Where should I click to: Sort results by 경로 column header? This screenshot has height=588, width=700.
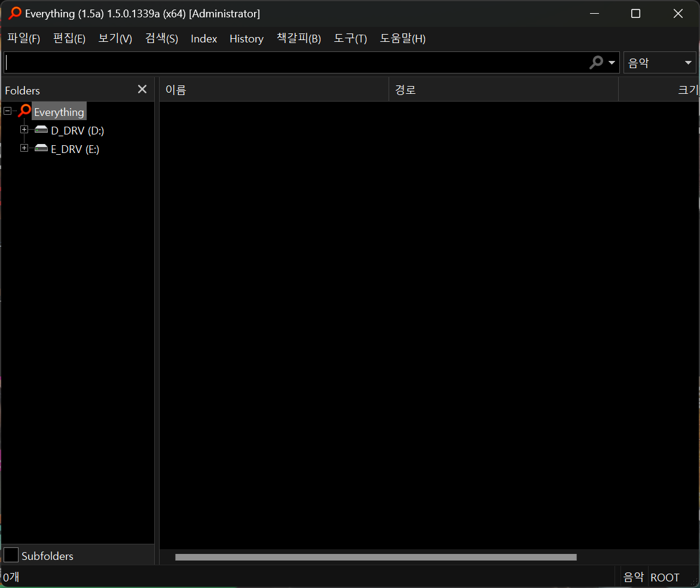pyautogui.click(x=503, y=90)
